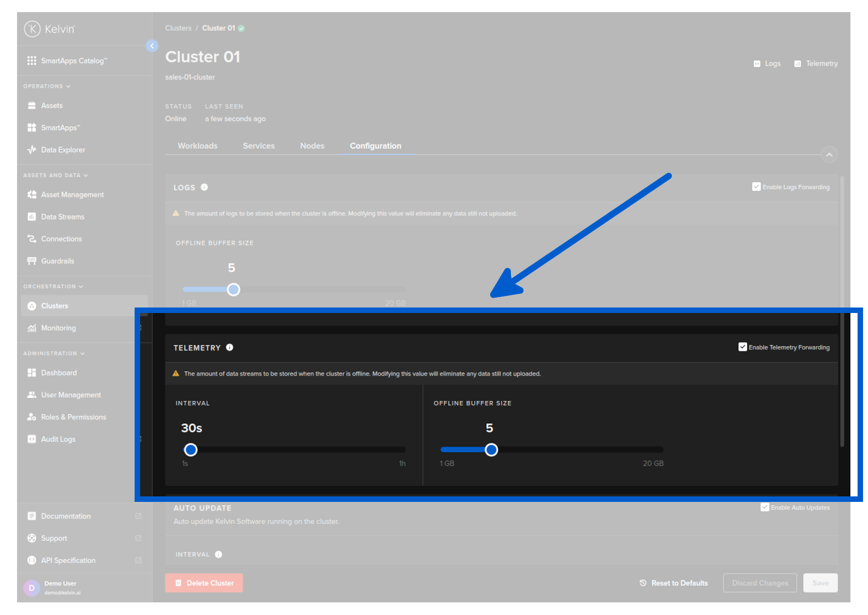Click the Delete Cluster button

tap(204, 583)
